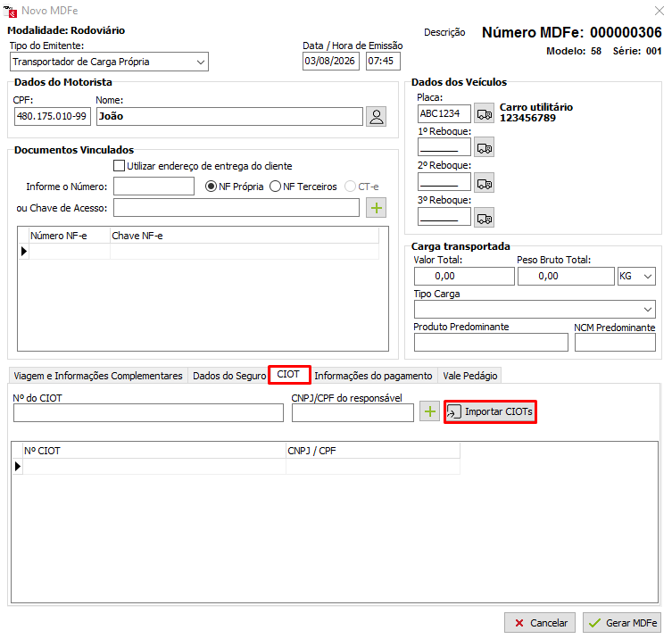Click the Nº CIOT column header
Viewport: 672px width, 639px height.
154,451
